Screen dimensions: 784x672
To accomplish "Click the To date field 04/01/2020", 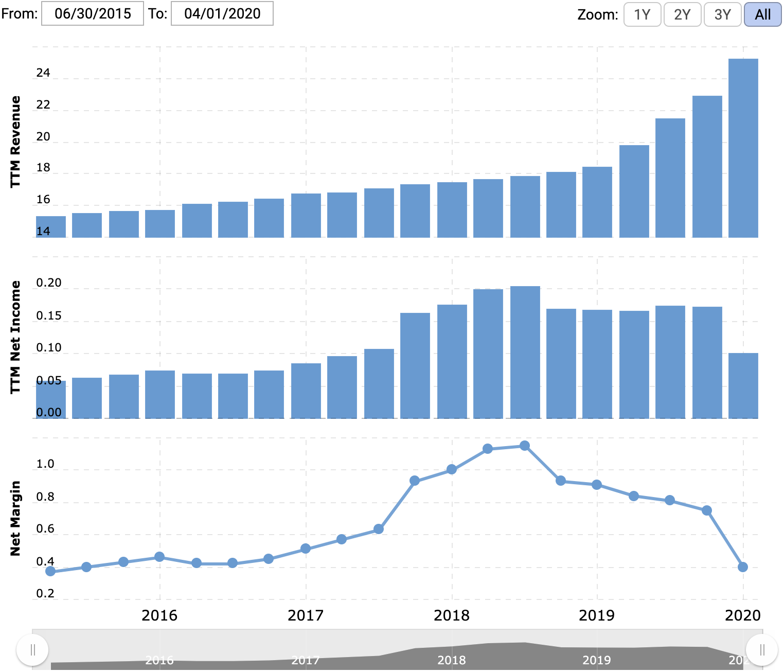I will point(222,13).
